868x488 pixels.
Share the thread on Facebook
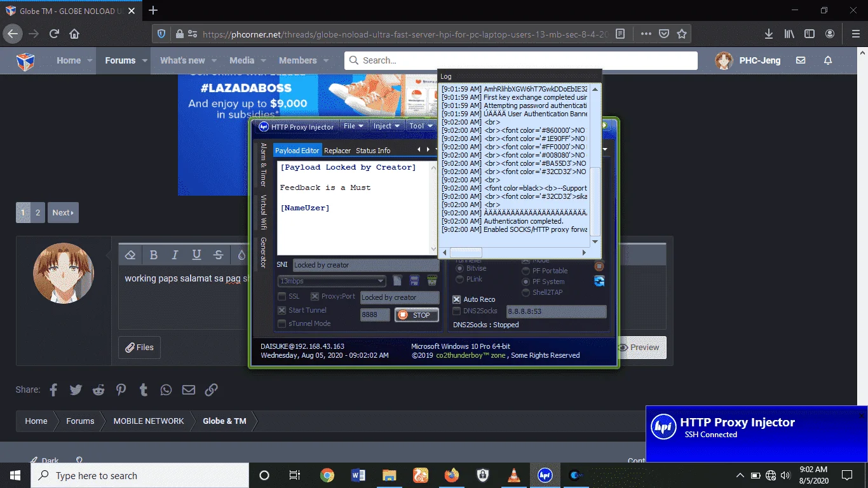click(x=53, y=390)
